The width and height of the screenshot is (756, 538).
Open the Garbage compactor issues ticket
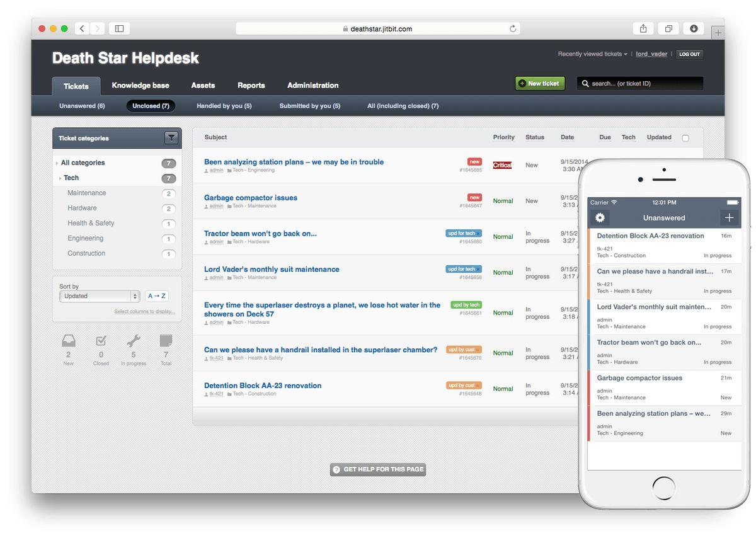(251, 198)
